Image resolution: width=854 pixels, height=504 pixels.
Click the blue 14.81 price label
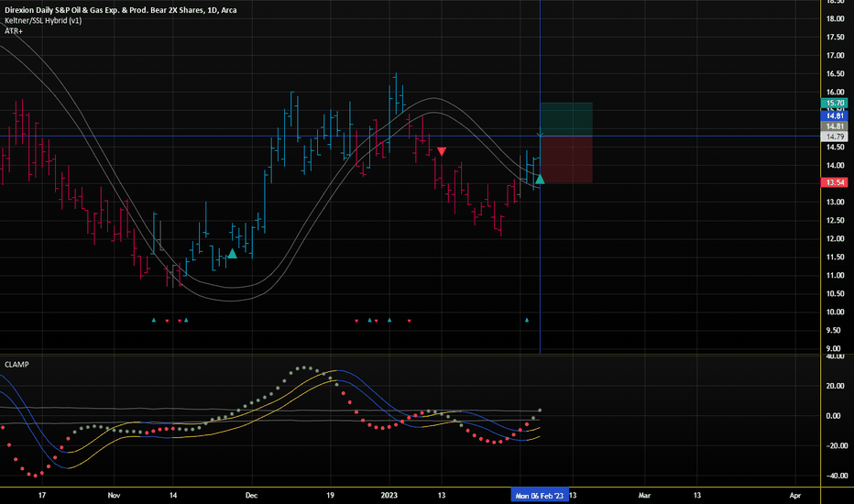(835, 115)
